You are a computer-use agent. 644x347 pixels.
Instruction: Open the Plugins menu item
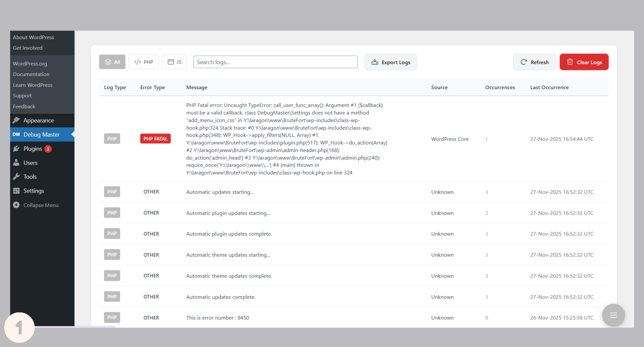[42, 149]
